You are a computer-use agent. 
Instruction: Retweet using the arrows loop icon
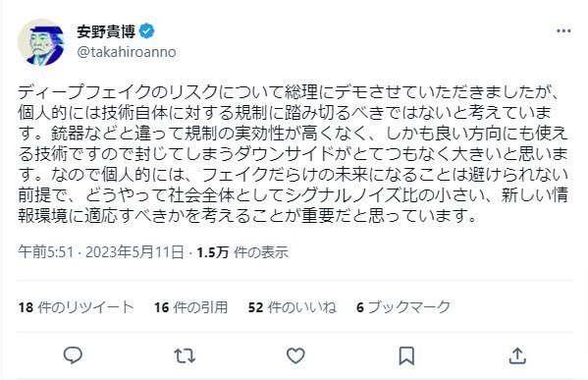[x=185, y=355]
